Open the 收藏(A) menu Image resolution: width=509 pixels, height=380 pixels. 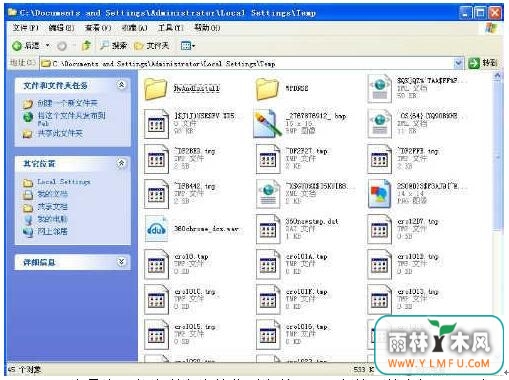(134, 28)
